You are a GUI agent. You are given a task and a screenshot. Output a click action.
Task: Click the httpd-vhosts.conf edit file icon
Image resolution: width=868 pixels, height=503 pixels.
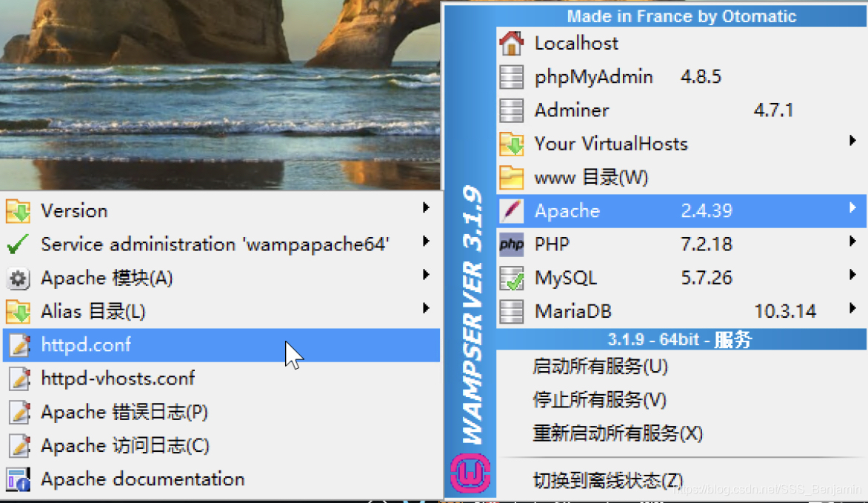pyautogui.click(x=19, y=379)
